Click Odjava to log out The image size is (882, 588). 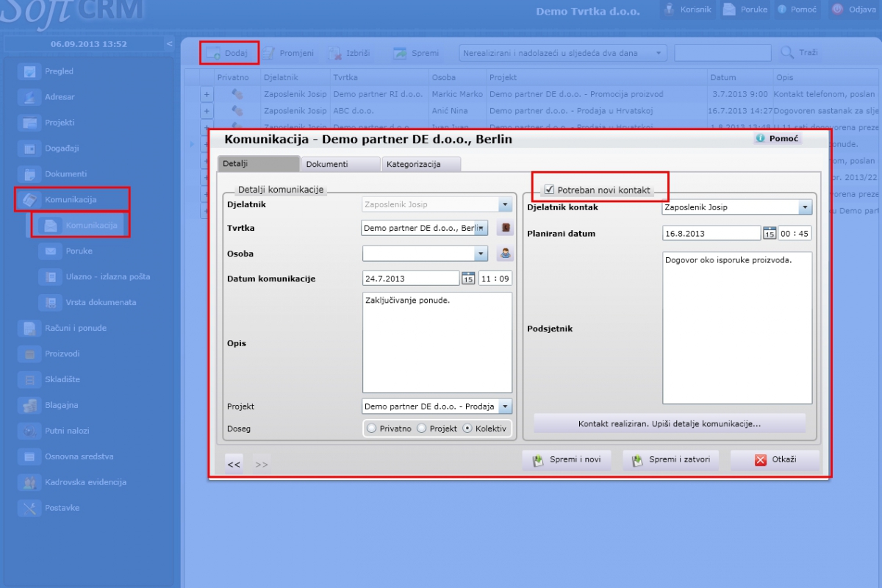(x=853, y=10)
